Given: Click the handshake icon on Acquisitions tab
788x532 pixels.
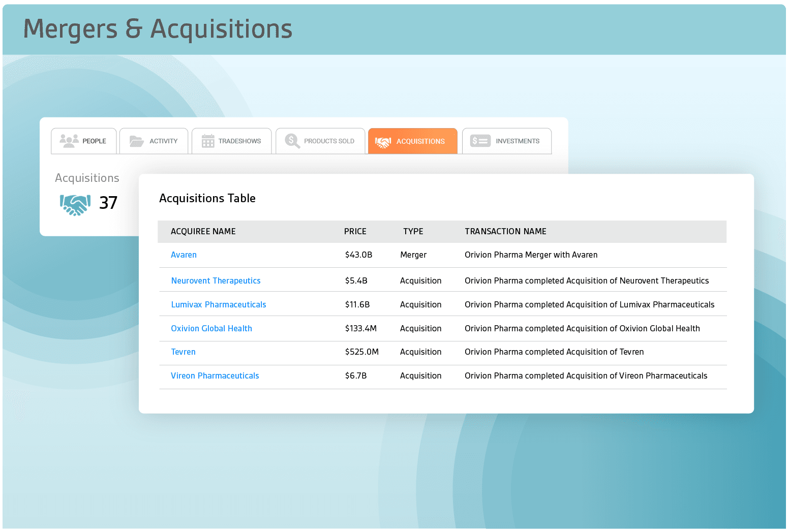Looking at the screenshot, I should coord(383,142).
